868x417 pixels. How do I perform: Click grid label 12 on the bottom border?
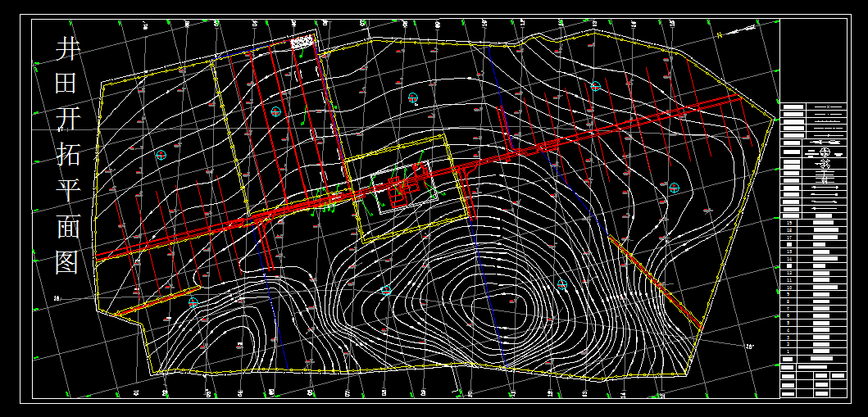(550, 392)
